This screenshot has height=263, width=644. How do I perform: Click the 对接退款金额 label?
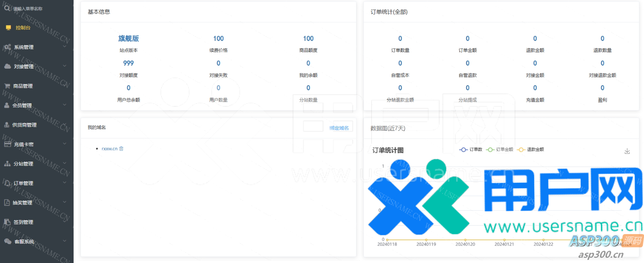602,75
